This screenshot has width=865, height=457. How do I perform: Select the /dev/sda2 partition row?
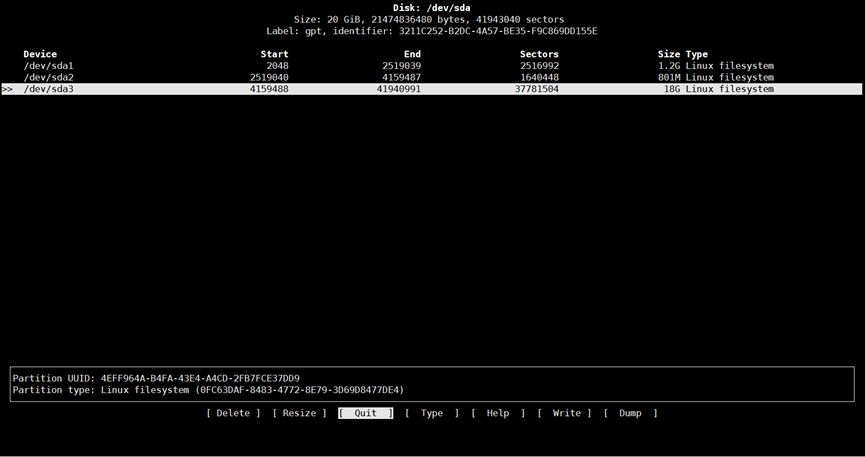(x=431, y=77)
